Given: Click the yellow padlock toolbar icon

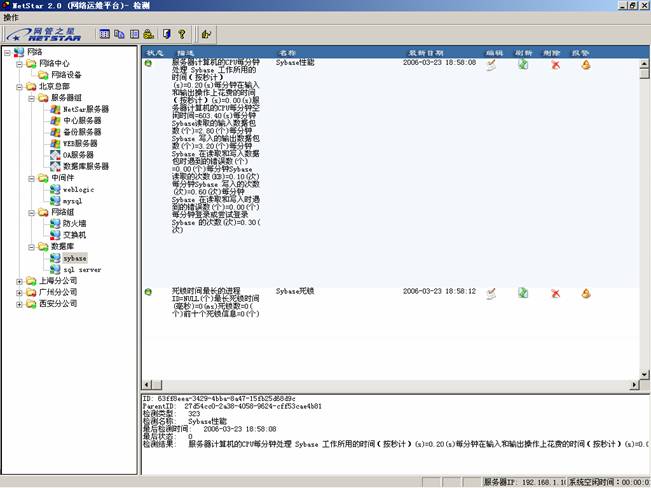Looking at the screenshot, I should point(149,34).
